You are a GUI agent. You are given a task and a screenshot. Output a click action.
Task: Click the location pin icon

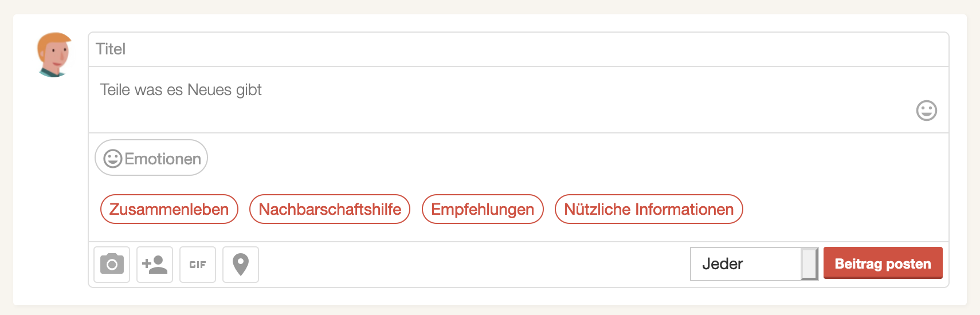[241, 265]
